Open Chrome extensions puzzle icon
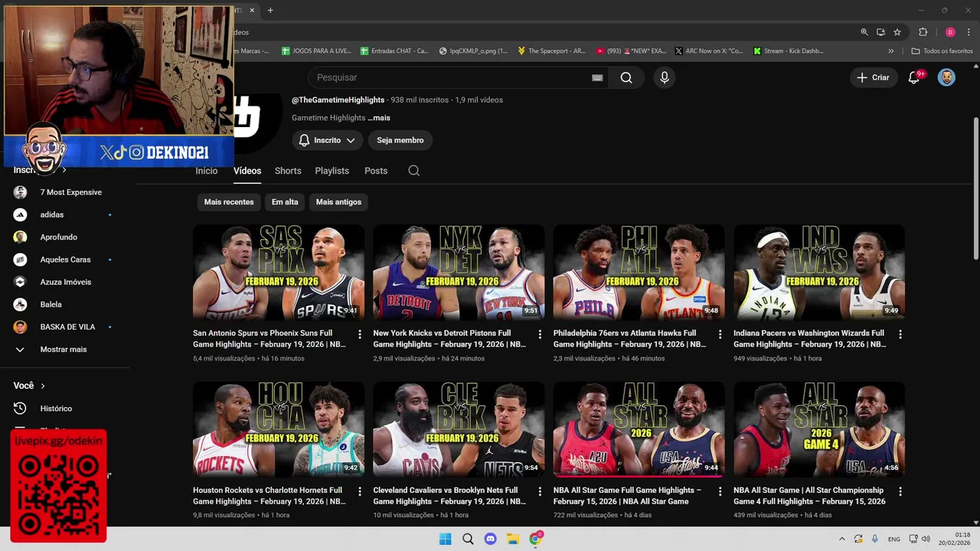 (923, 32)
